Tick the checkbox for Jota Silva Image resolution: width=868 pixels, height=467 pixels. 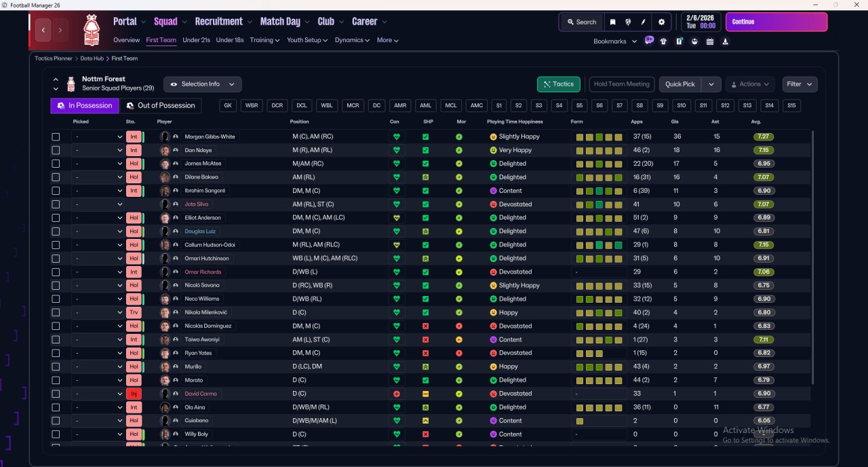pos(56,204)
